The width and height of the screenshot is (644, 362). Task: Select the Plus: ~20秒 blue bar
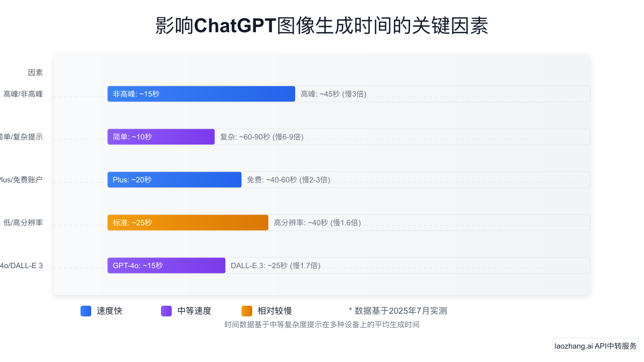(x=174, y=180)
